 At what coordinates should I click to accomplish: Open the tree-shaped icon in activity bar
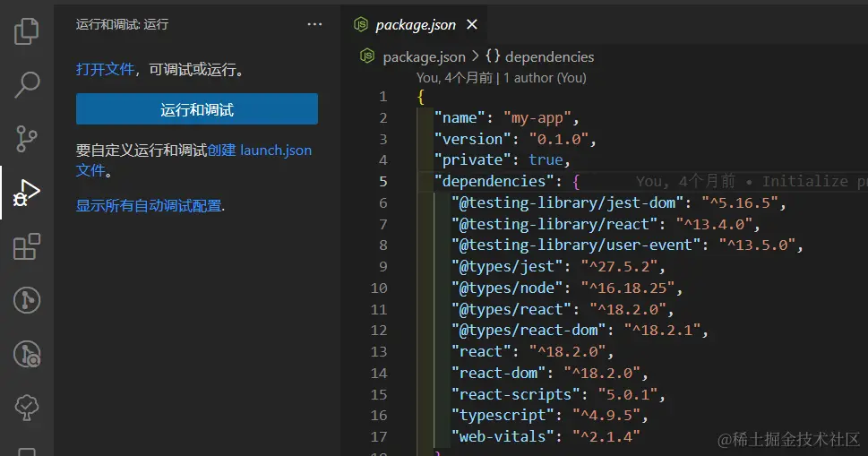(27, 408)
